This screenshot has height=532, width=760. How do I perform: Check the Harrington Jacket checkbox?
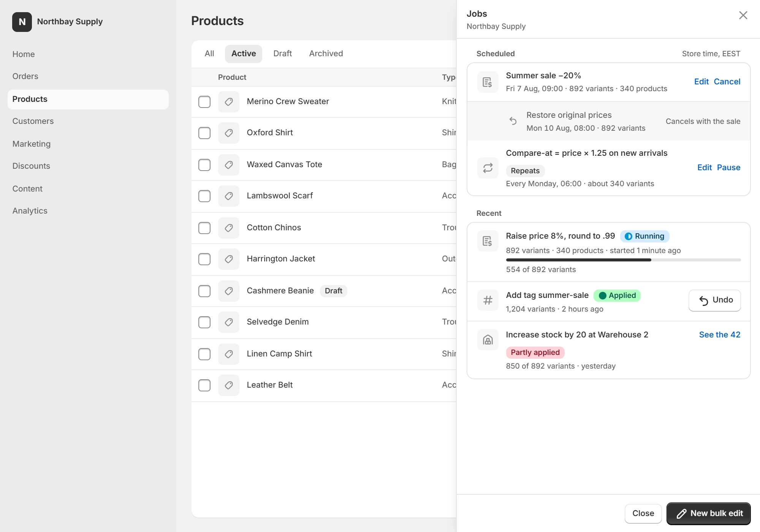click(x=204, y=259)
